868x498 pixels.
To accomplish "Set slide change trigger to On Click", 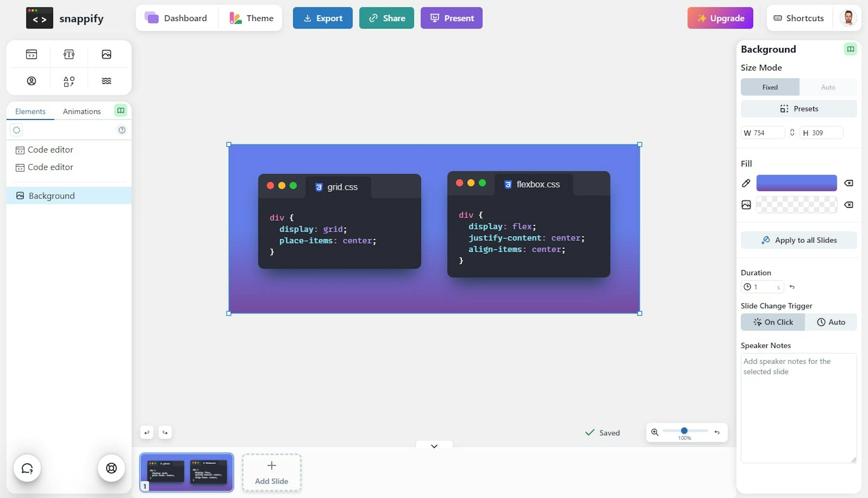I will point(773,322).
